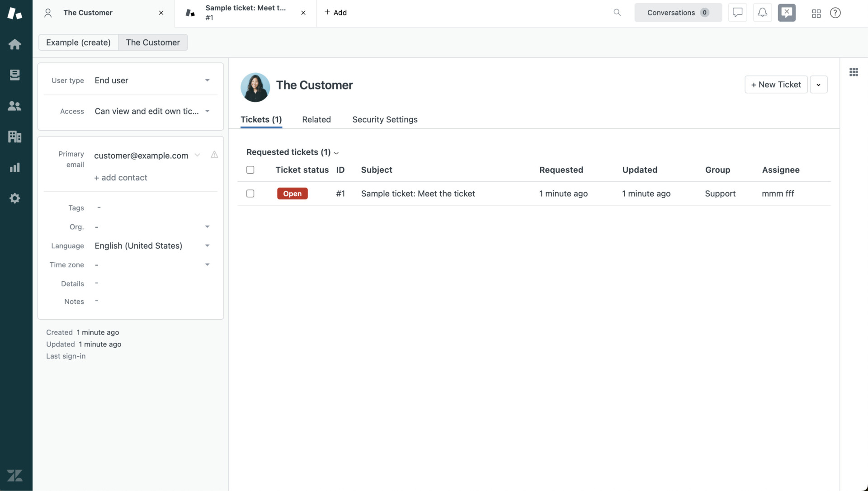Viewport: 868px width, 491px height.
Task: Collapse the Requested tickets section
Action: coord(336,153)
